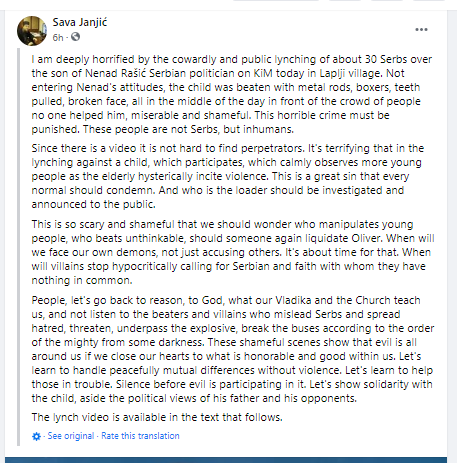The image size is (457, 463).
Task: Open the 6h timestamp permalink
Action: pos(58,37)
